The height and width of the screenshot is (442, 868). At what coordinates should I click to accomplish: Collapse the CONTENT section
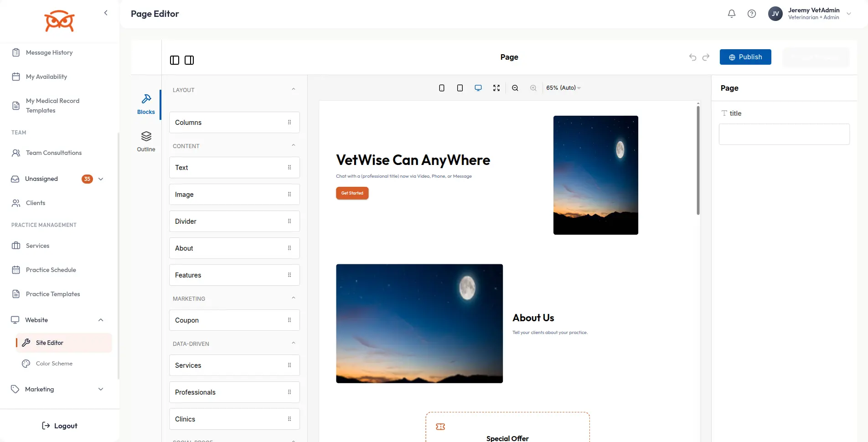point(294,145)
